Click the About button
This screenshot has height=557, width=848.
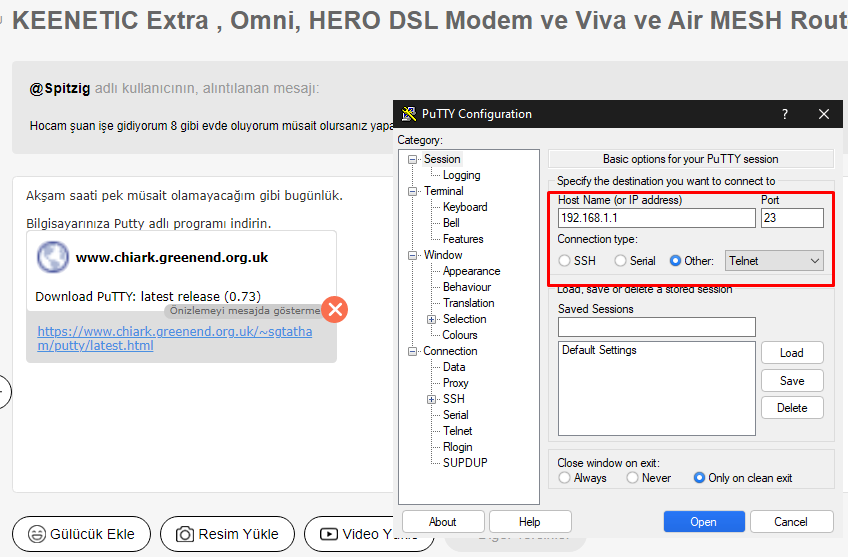pos(443,522)
